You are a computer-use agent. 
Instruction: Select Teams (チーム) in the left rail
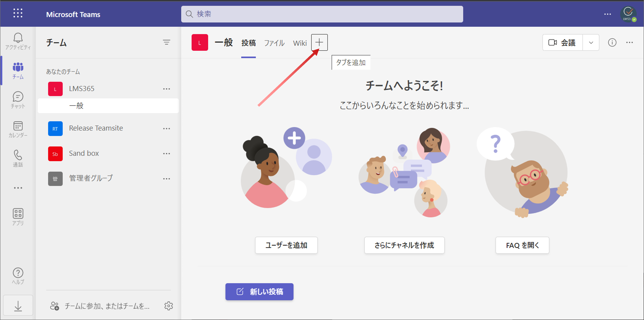click(18, 71)
